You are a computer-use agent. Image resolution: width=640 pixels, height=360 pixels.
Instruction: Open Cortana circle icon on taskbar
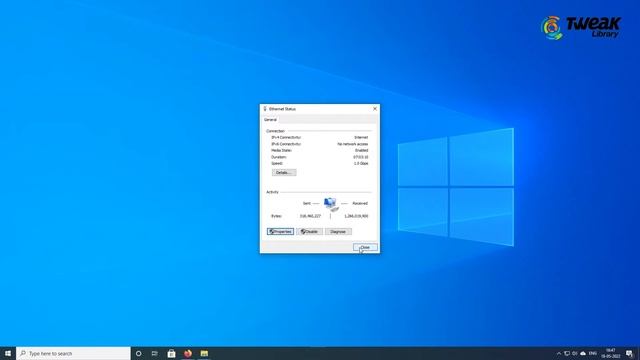(x=138, y=353)
